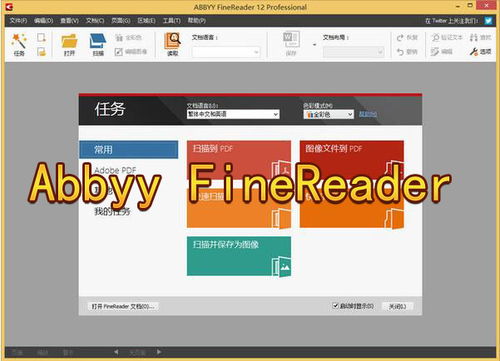This screenshot has width=500, height=361.
Task: Click the undo arrow icon in the toolbar
Action: click(400, 52)
